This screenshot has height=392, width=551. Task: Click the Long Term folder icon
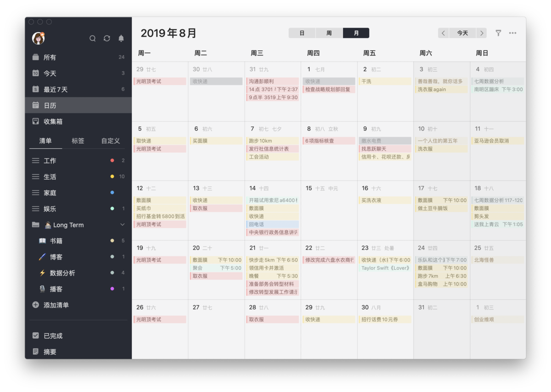[x=36, y=225]
